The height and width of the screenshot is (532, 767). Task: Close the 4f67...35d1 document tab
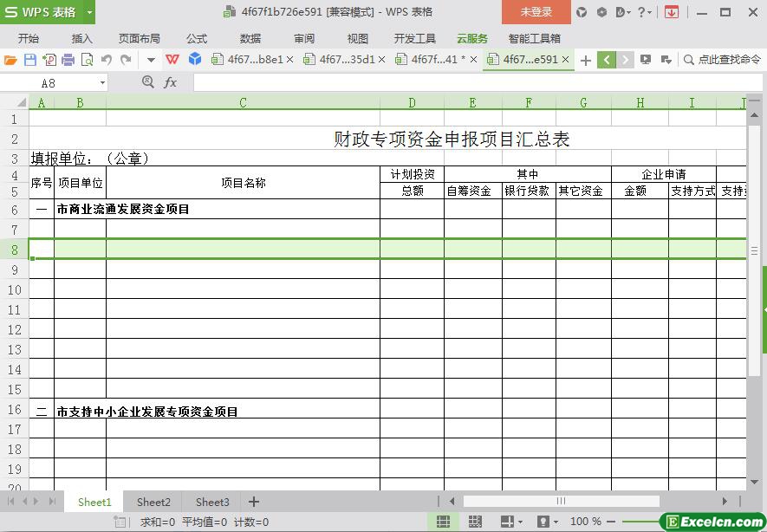click(382, 60)
